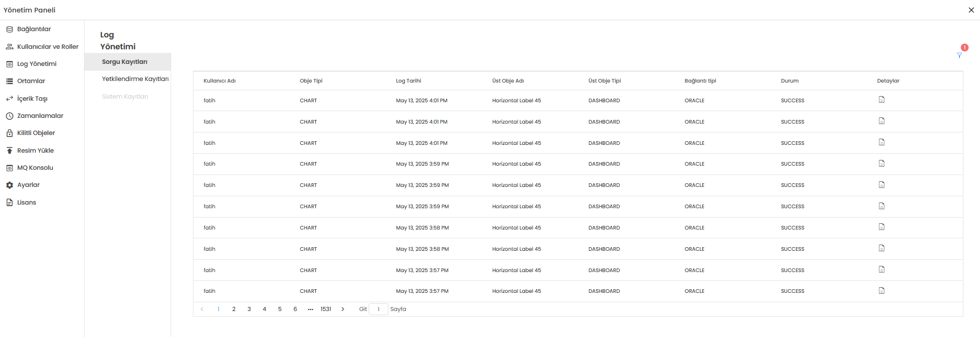The height and width of the screenshot is (337, 980).
Task: Click the Zamanlamalar clock icon
Action: click(9, 116)
